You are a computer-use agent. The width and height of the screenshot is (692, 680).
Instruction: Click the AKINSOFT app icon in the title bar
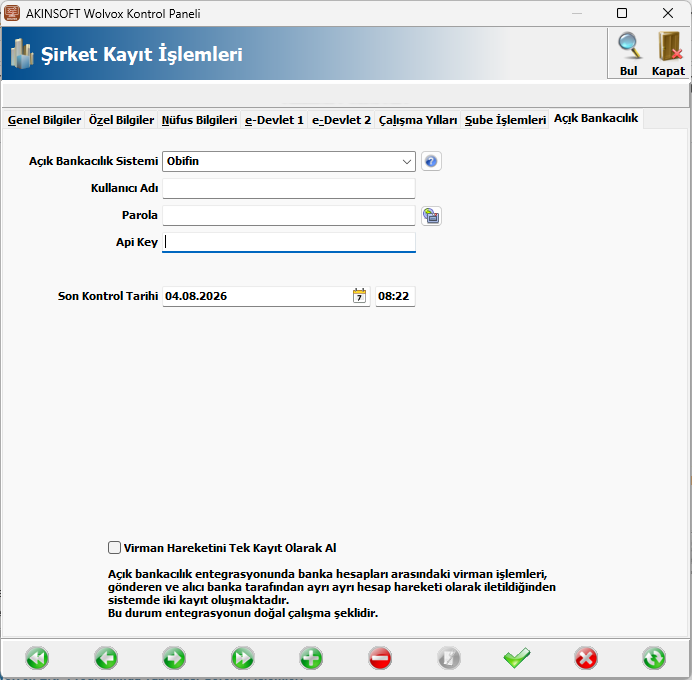tap(12, 13)
